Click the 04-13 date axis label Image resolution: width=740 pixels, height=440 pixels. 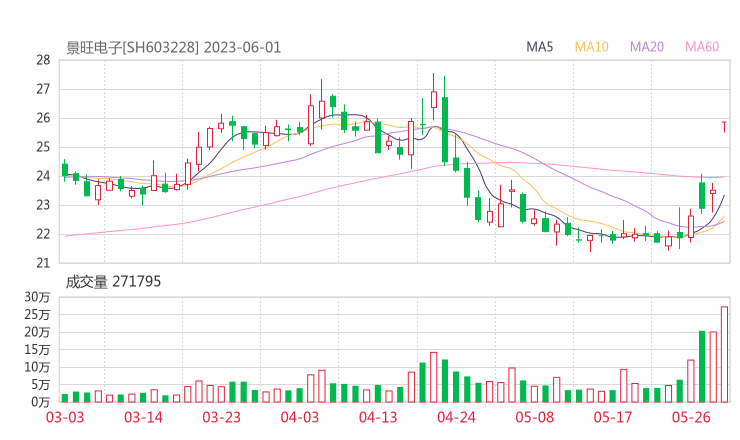(x=378, y=417)
